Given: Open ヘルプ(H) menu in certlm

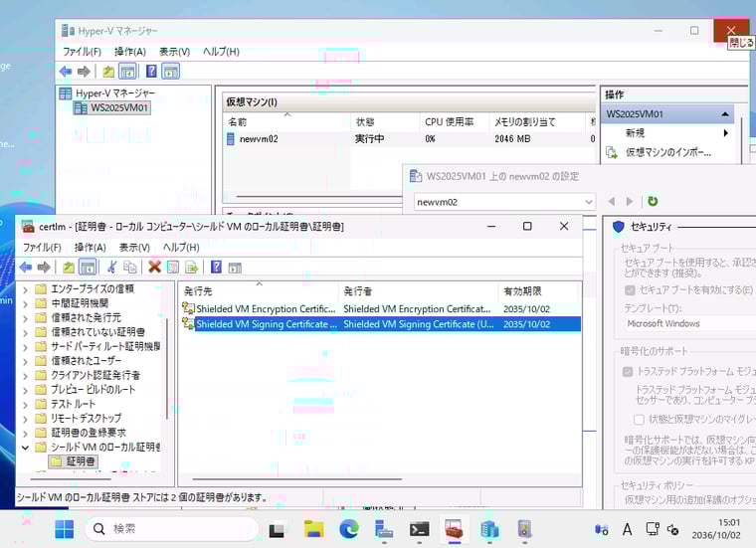Looking at the screenshot, I should (x=181, y=248).
